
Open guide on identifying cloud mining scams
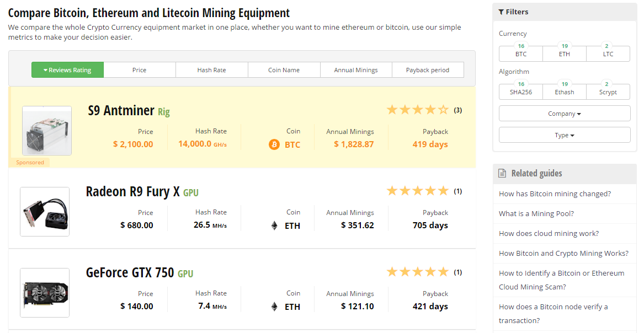(561, 280)
